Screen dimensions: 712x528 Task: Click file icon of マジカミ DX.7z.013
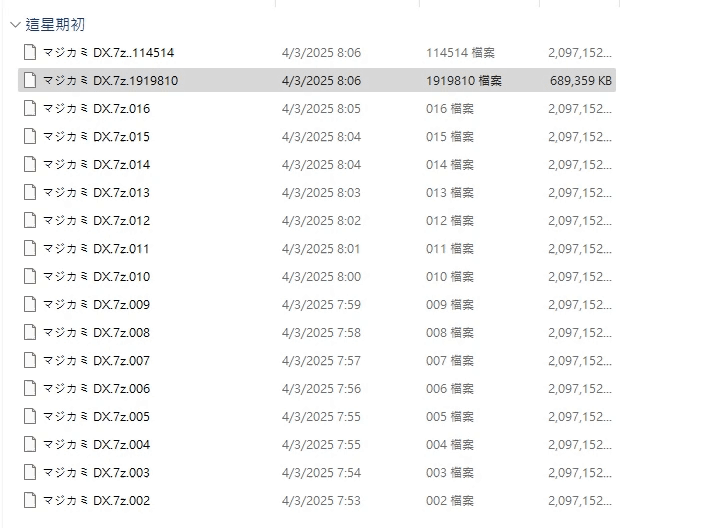30,192
